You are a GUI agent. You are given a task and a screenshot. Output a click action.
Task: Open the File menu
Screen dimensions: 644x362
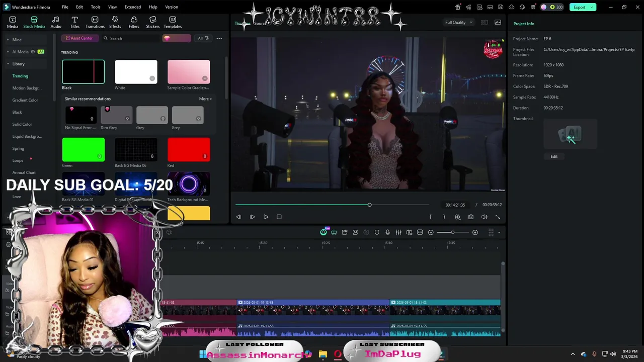tap(65, 7)
